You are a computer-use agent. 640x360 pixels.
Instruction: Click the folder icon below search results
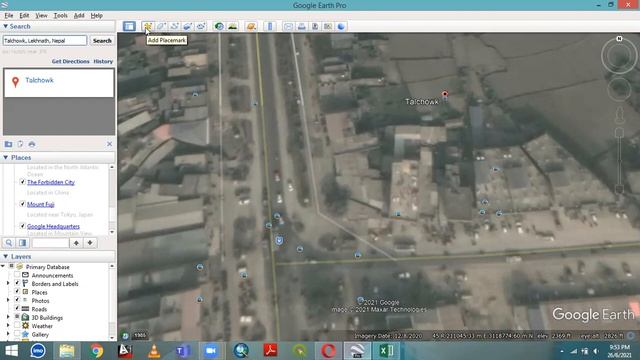coord(8,144)
